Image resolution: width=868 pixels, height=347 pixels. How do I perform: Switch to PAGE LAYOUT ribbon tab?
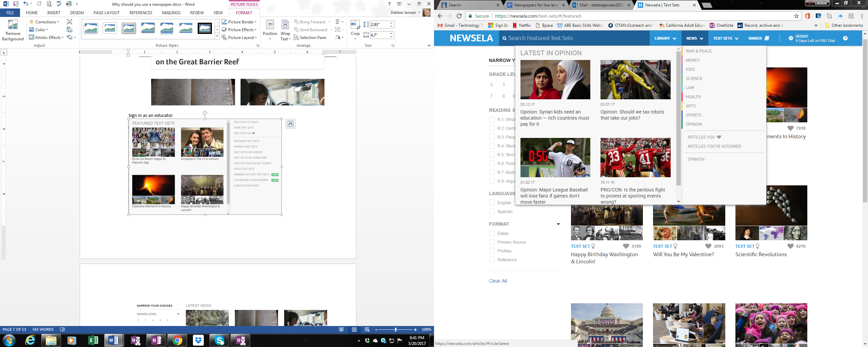(x=106, y=13)
